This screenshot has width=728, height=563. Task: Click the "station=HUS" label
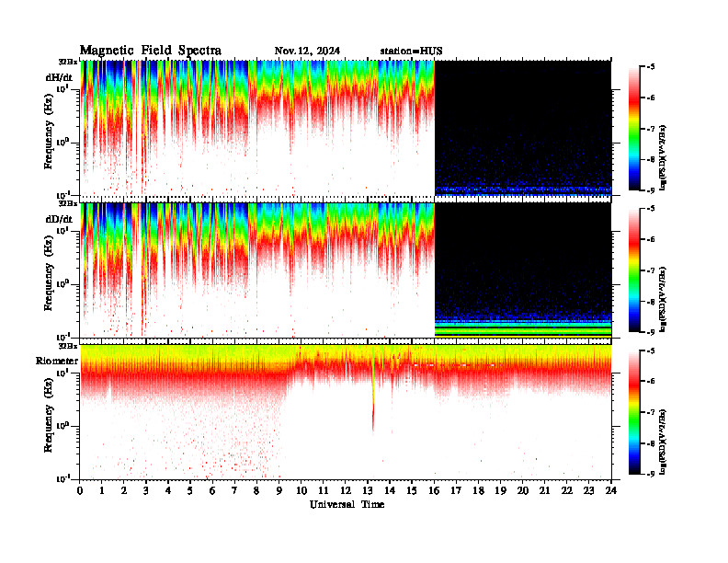tap(411, 51)
